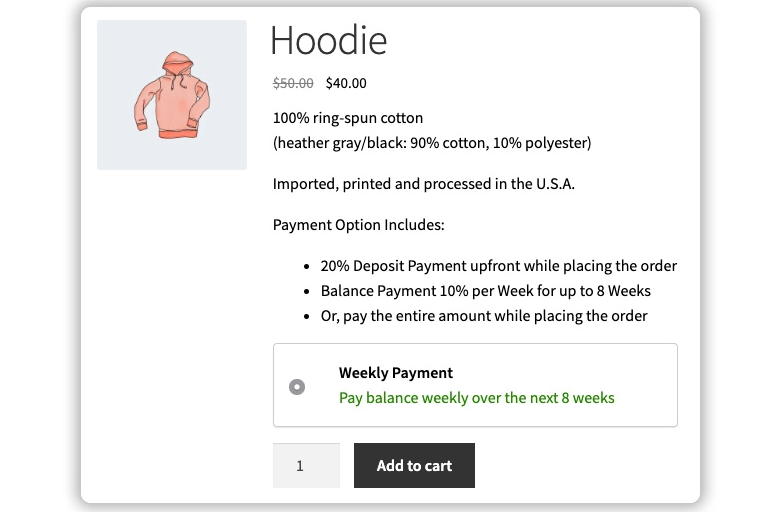Select the Weekly Payment radio button
779x512 pixels.
click(297, 387)
